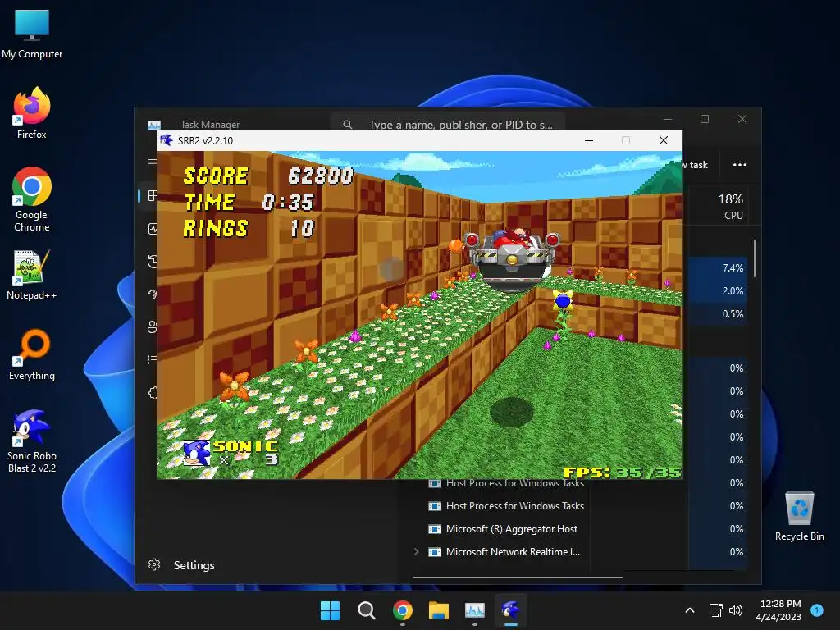Click the Task Manager horizontal scrollbar
Viewport: 840px width, 630px height.
coord(518,577)
